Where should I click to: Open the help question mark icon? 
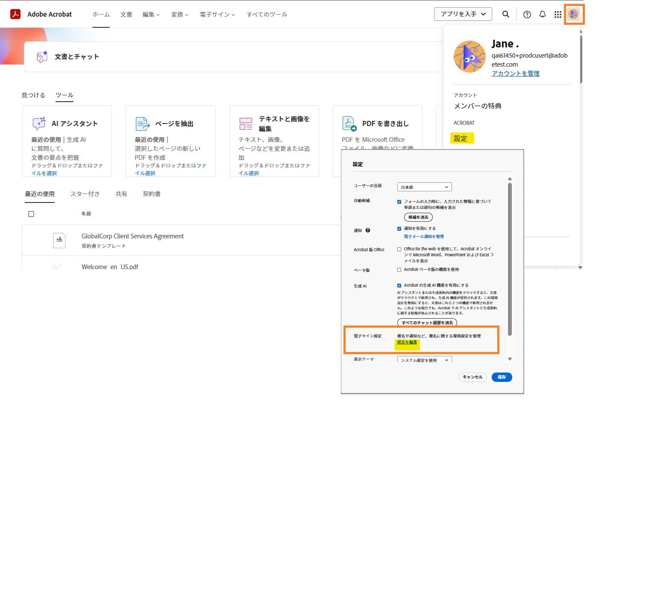point(527,15)
